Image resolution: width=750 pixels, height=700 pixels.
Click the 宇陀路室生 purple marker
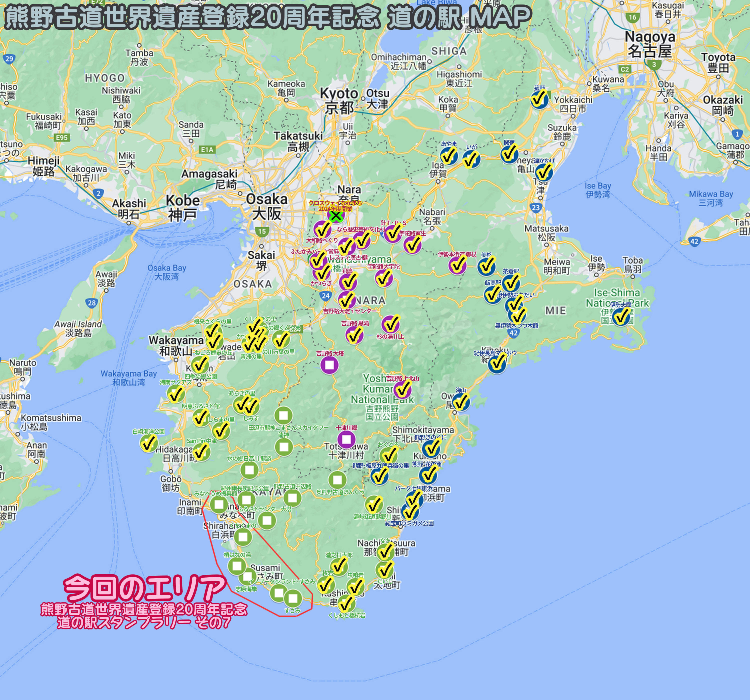coord(412,245)
